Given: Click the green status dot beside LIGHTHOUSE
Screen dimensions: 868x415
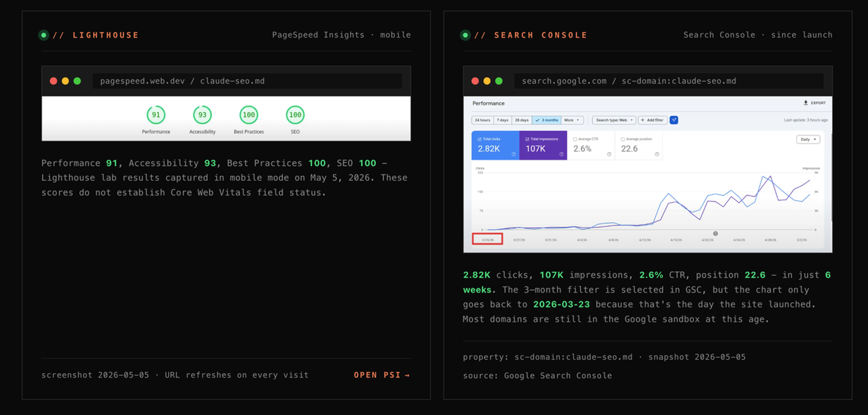Looking at the screenshot, I should pyautogui.click(x=44, y=35).
